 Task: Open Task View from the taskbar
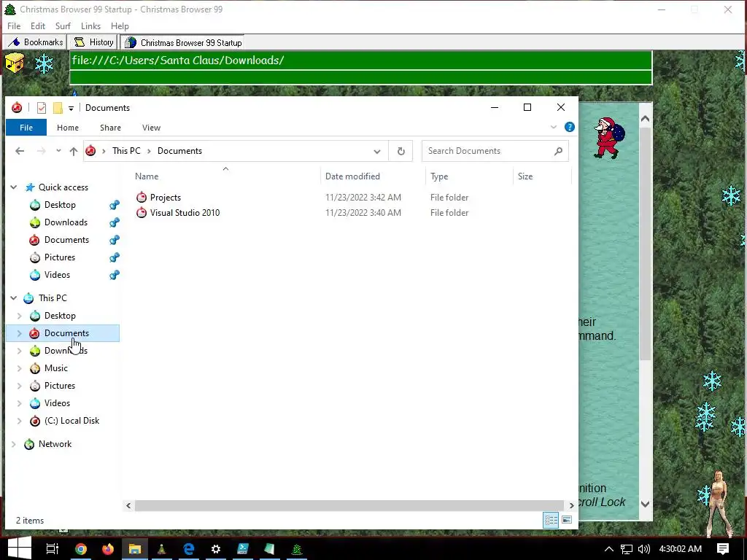[52, 549]
